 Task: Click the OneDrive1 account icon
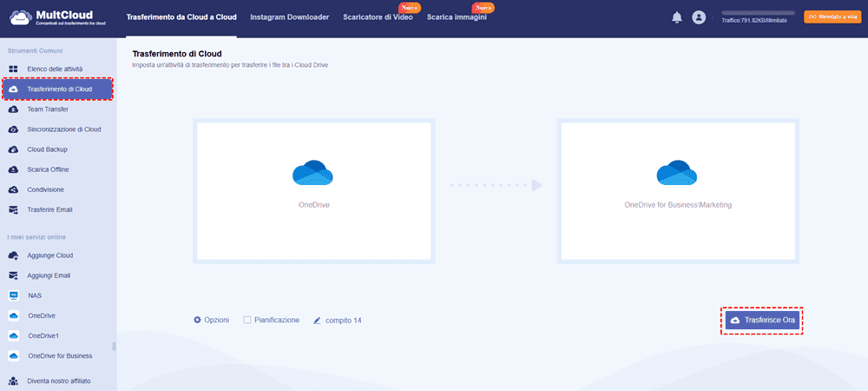click(14, 335)
